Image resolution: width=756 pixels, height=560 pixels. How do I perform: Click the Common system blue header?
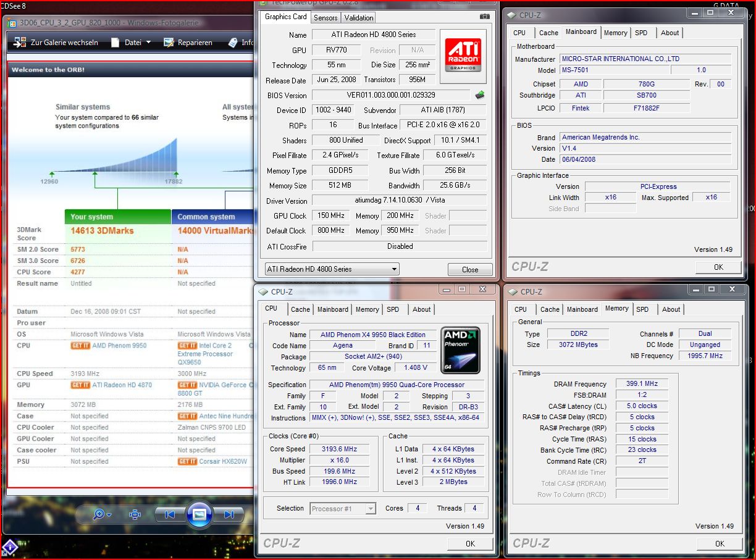click(x=213, y=217)
